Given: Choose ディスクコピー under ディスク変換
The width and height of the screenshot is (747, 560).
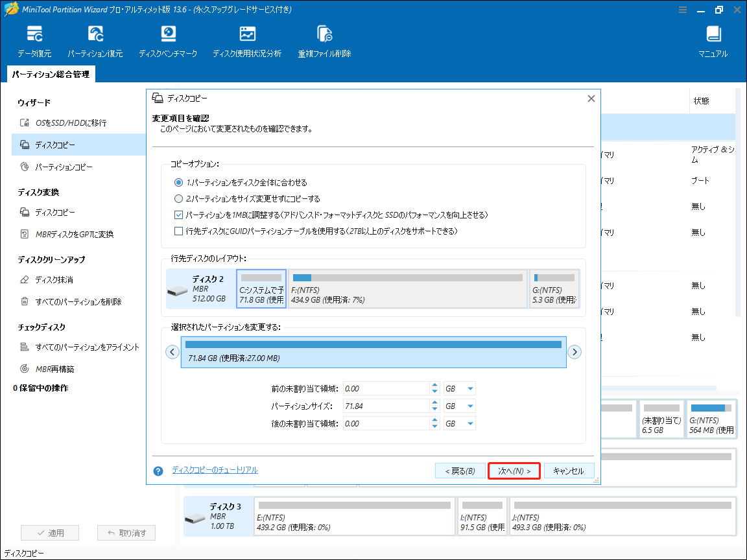Looking at the screenshot, I should click(47, 213).
